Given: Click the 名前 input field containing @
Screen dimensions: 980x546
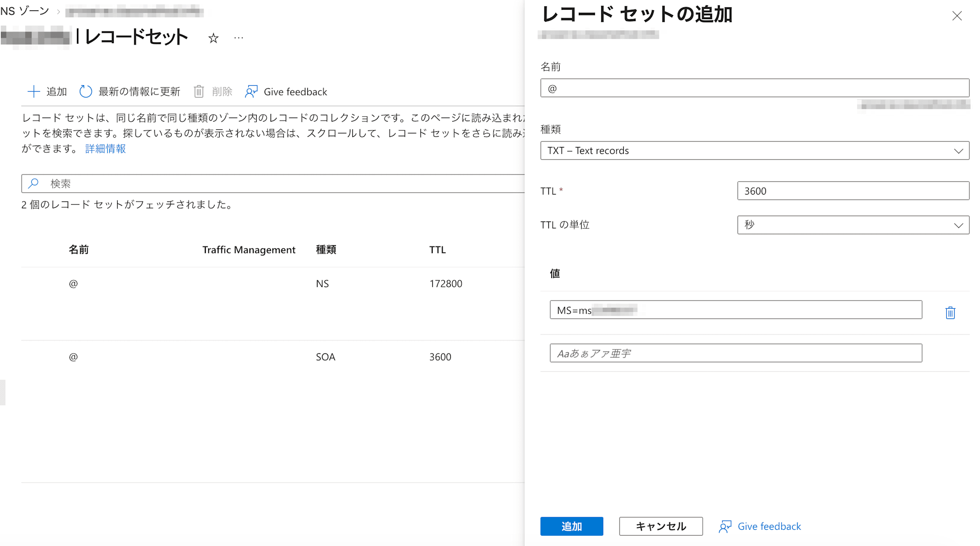Looking at the screenshot, I should pos(755,88).
